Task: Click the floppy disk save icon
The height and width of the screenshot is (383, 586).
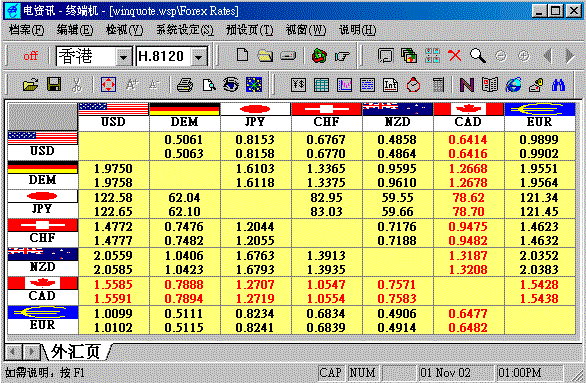Action: point(54,84)
